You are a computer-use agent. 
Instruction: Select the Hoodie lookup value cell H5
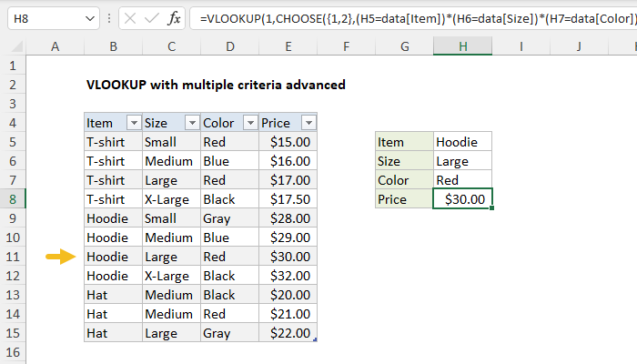[x=463, y=141]
